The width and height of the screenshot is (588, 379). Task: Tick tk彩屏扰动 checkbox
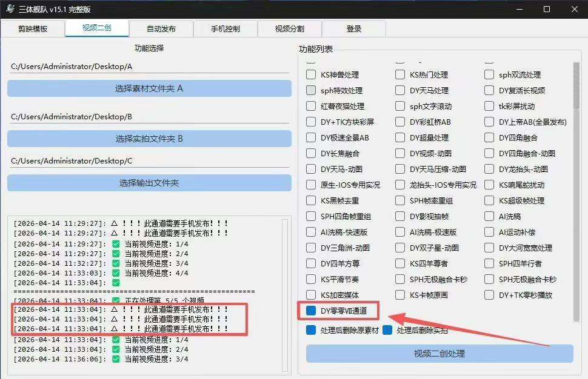(489, 106)
